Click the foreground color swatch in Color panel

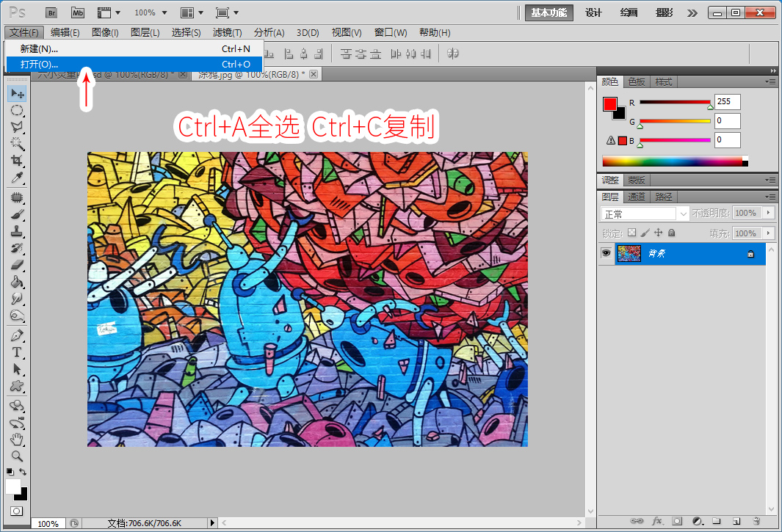609,103
